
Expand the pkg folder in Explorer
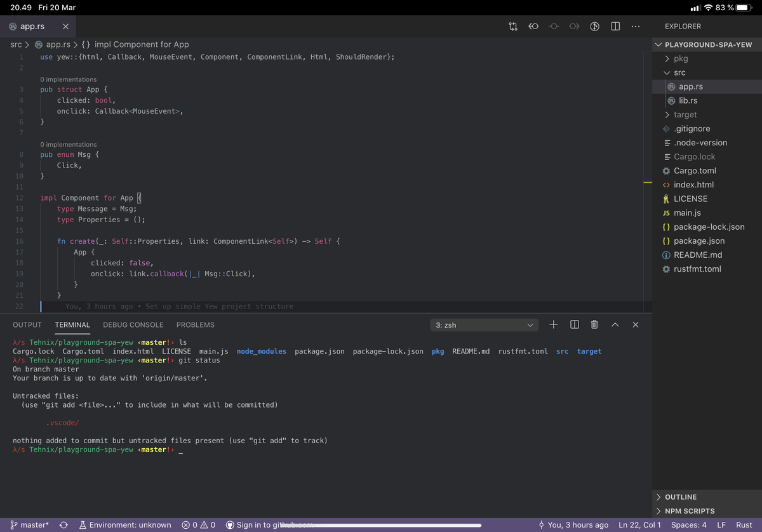(x=681, y=58)
